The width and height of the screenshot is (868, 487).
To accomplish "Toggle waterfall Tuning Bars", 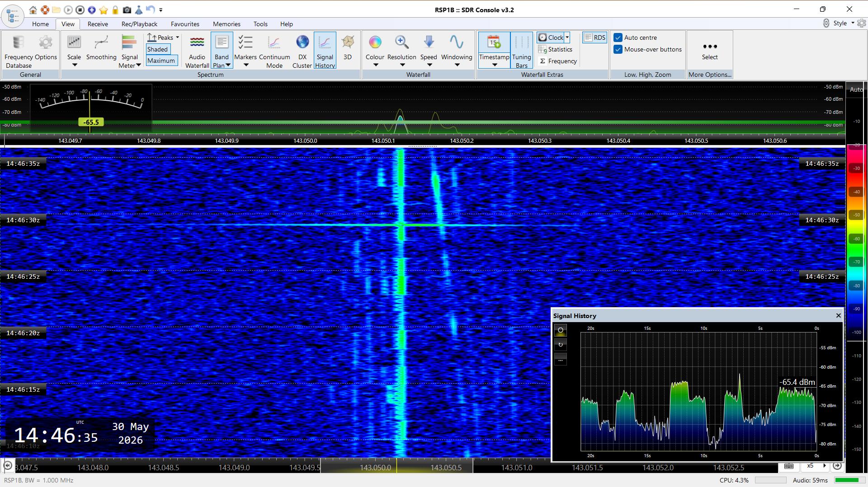I will click(521, 51).
